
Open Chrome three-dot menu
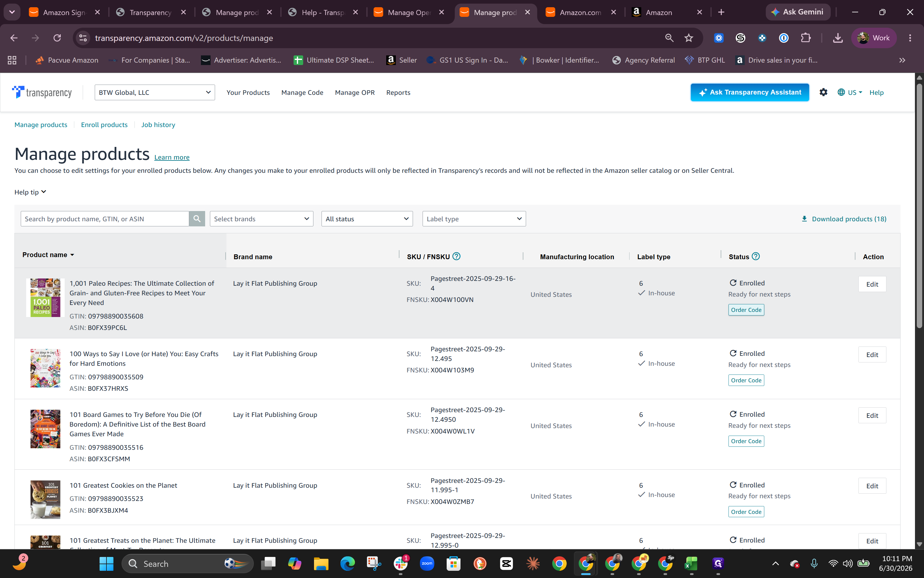tap(910, 38)
